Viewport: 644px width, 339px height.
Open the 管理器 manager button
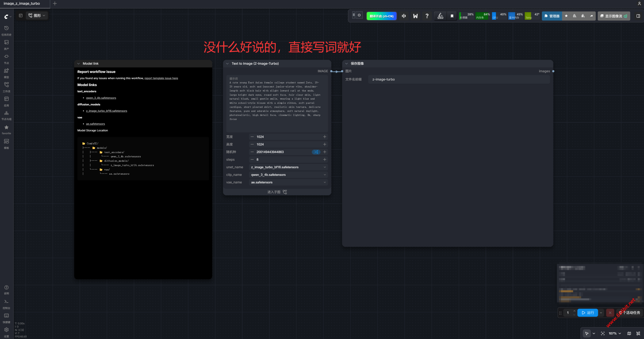pyautogui.click(x=552, y=16)
